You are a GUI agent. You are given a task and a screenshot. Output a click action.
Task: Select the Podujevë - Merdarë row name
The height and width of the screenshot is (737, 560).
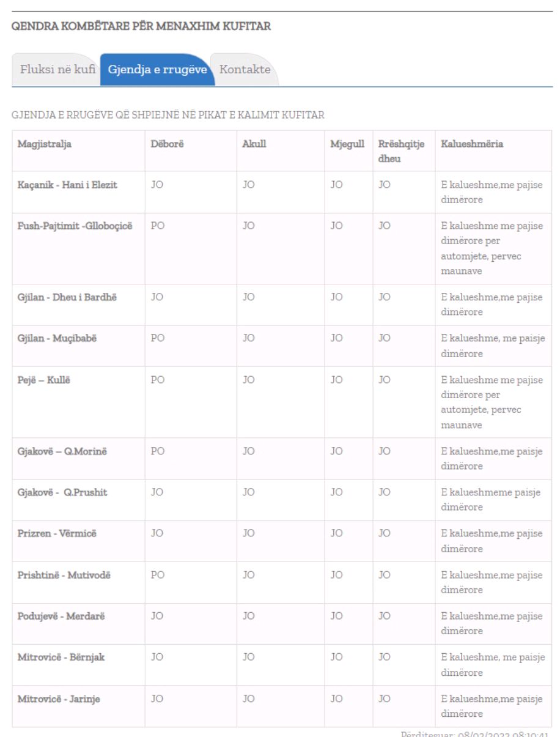click(x=61, y=616)
